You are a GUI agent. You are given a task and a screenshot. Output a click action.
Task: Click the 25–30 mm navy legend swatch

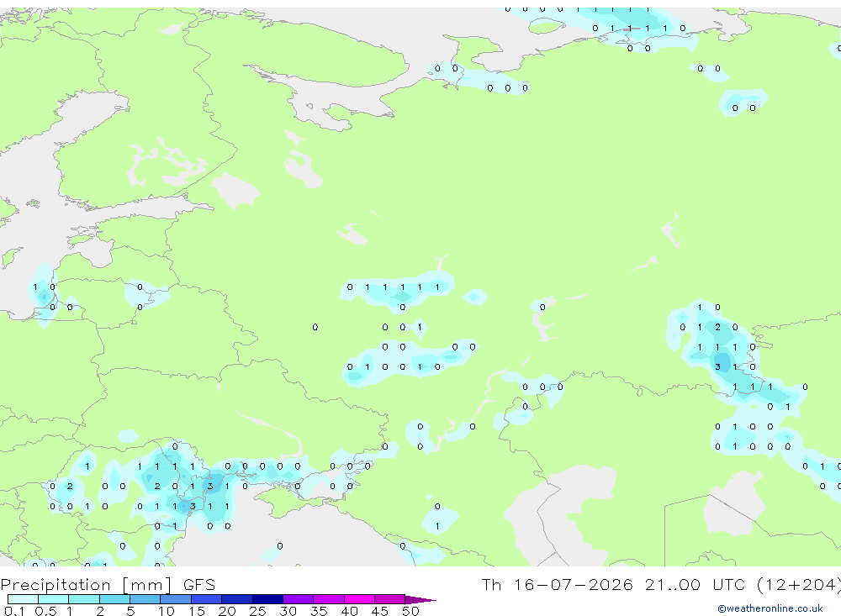(267, 599)
